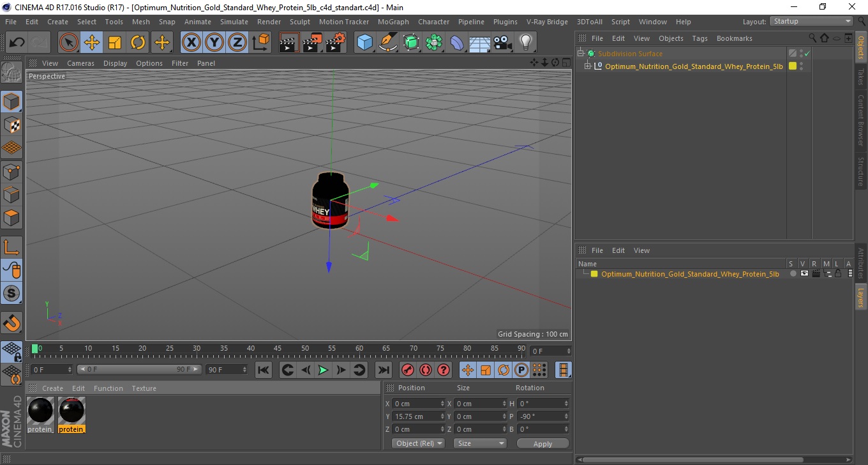
Task: Toggle Subdivision Surface enable checkmark
Action: [x=807, y=54]
